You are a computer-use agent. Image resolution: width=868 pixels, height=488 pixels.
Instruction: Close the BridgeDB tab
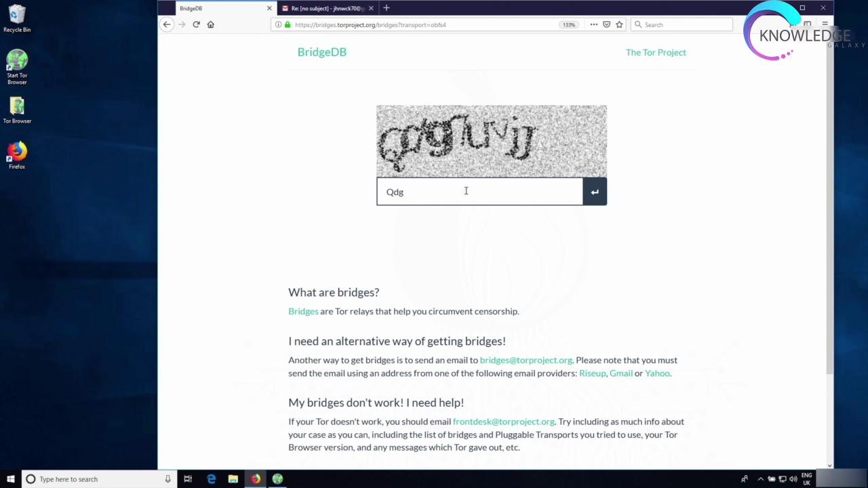pyautogui.click(x=269, y=8)
